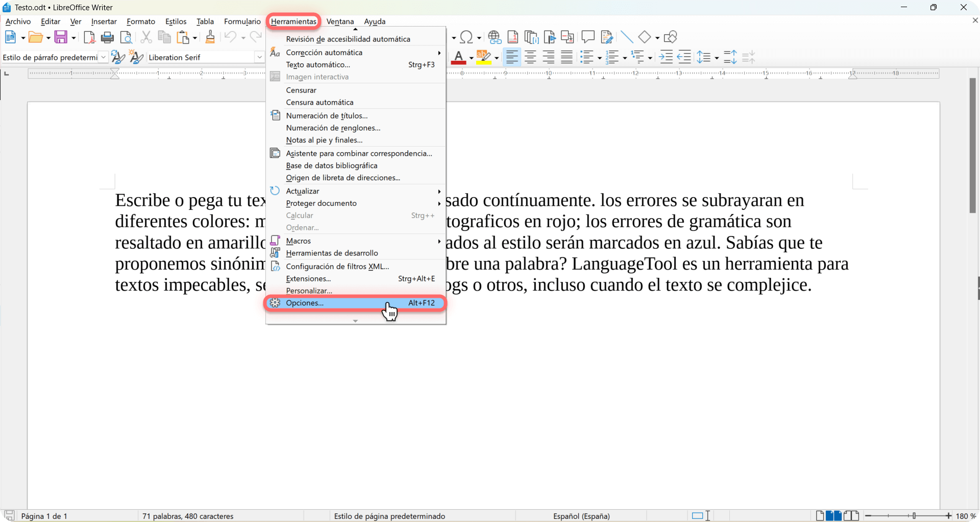The height and width of the screenshot is (522, 980).
Task: Export directly as PDF
Action: (x=89, y=37)
